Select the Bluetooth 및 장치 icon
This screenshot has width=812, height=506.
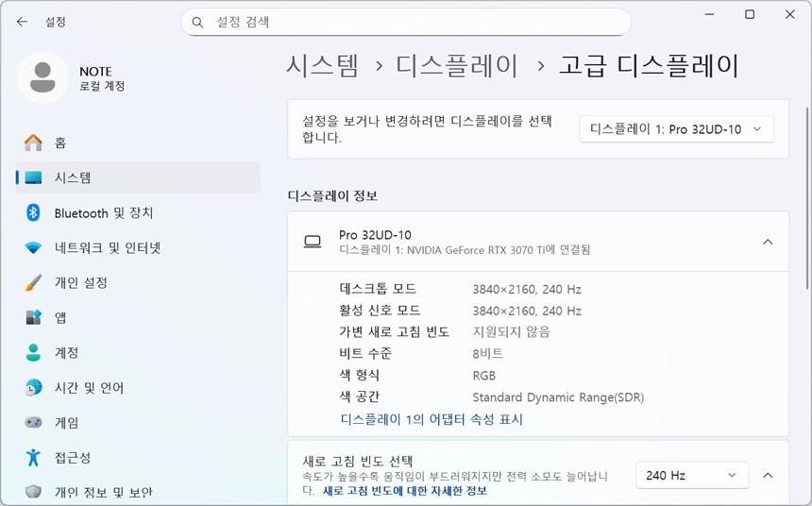pos(33,212)
